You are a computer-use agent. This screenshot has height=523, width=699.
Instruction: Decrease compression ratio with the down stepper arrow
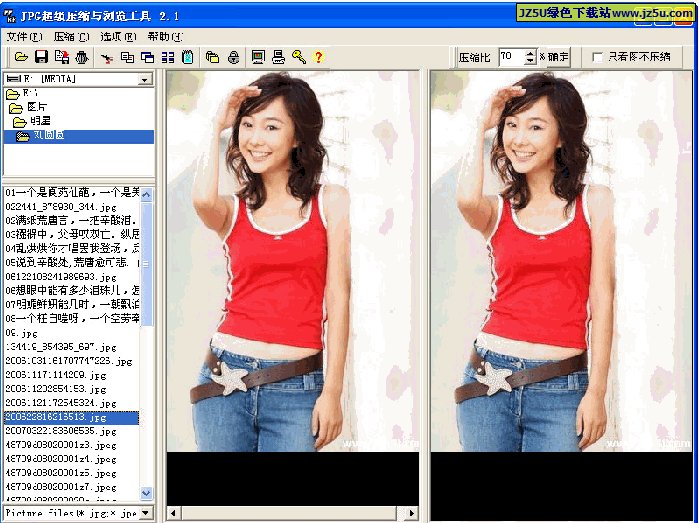[530, 62]
